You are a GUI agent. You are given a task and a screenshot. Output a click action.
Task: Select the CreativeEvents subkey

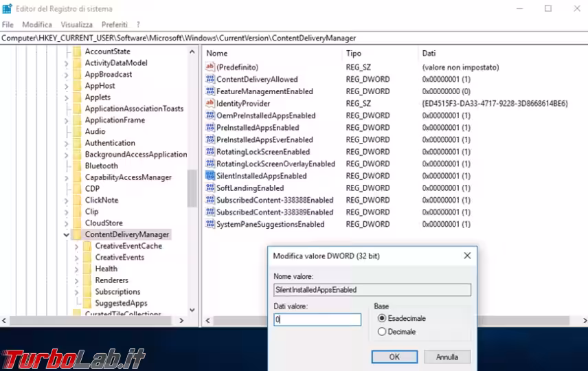(x=120, y=258)
